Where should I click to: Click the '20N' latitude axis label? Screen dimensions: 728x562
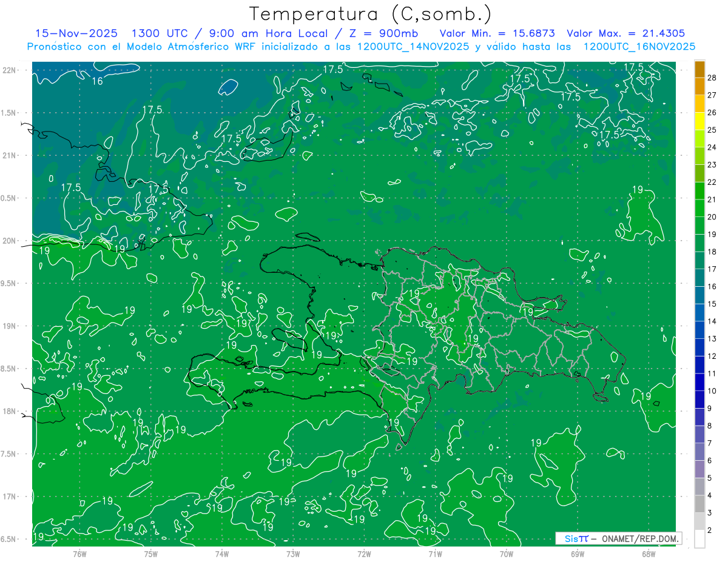point(10,241)
